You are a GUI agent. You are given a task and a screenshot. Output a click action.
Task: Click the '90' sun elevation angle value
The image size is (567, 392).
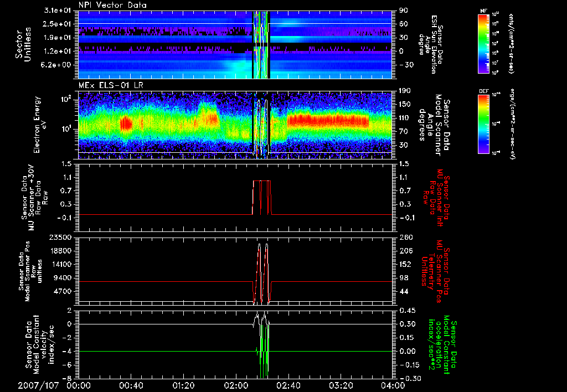pos(404,11)
